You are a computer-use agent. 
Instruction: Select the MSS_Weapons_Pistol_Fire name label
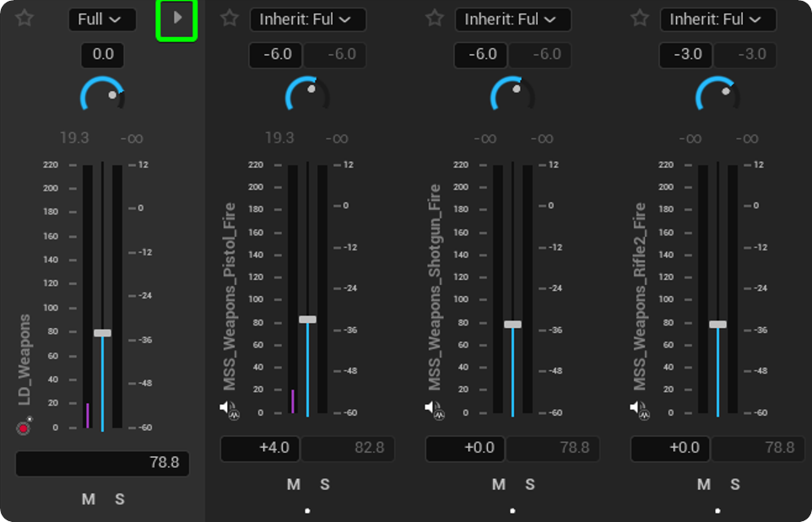pyautogui.click(x=229, y=297)
